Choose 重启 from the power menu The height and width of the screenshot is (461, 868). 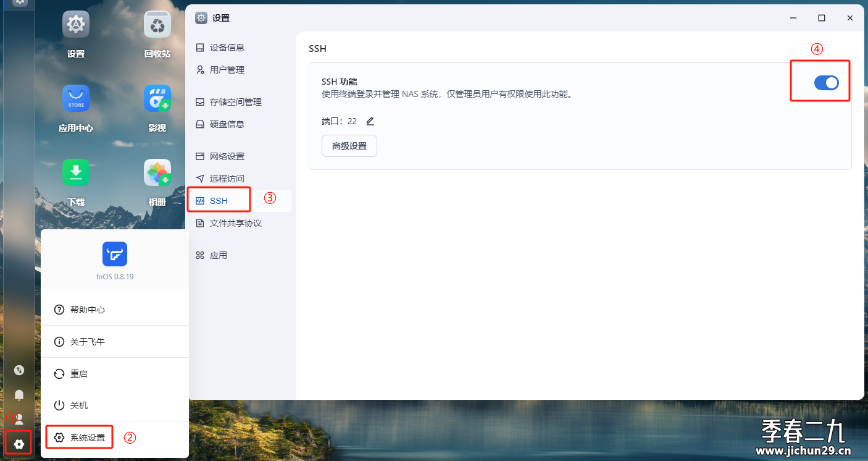click(x=79, y=374)
